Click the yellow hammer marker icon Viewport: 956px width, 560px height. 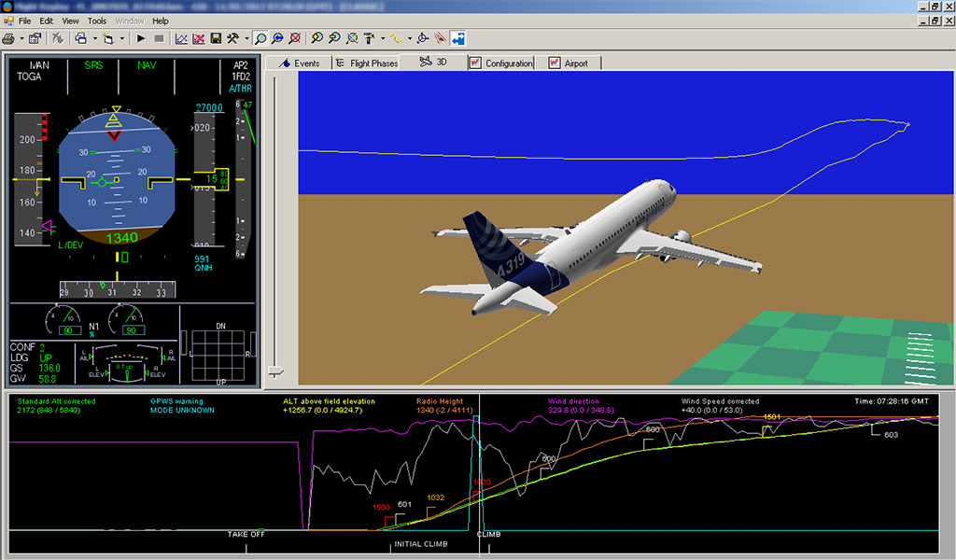point(369,39)
